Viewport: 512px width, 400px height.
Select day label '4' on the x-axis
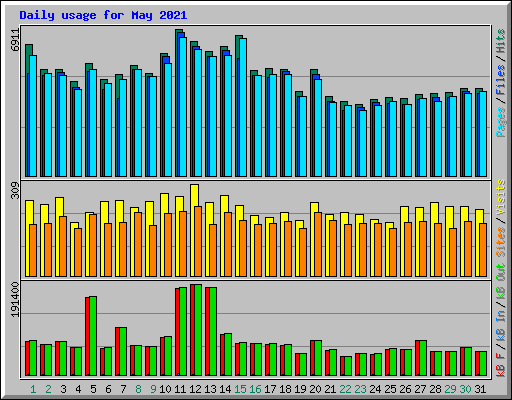tap(78, 389)
